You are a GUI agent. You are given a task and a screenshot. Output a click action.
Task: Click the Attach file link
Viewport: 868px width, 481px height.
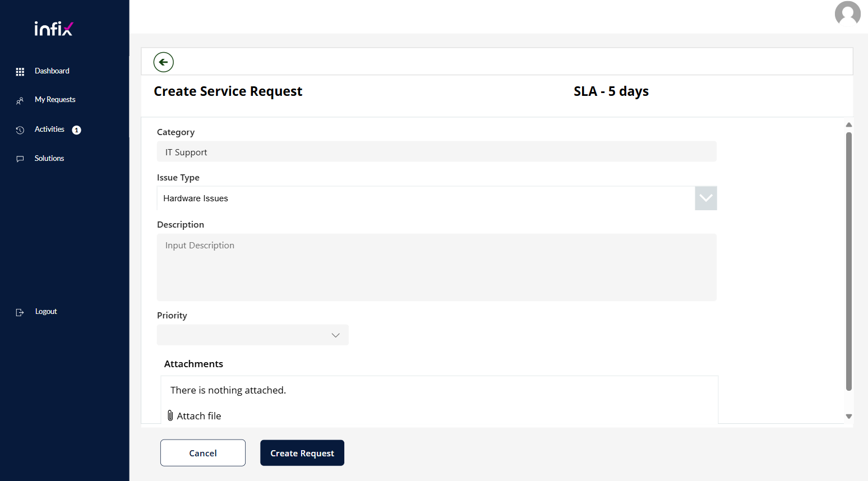(199, 416)
